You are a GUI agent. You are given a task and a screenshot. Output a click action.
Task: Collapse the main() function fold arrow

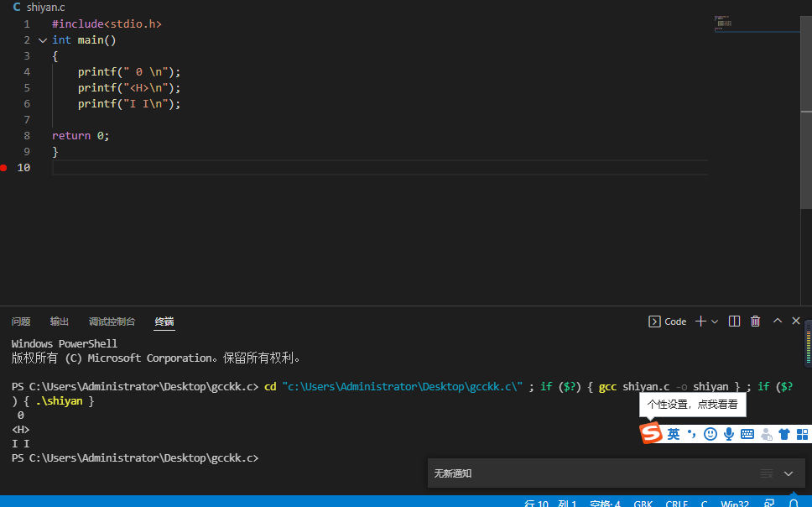pyautogui.click(x=43, y=40)
